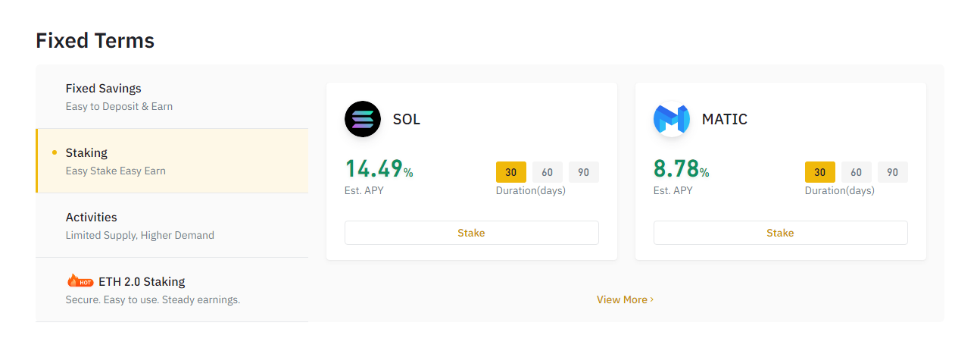Click the HOT flame badge icon
980x351 pixels.
pyautogui.click(x=80, y=281)
